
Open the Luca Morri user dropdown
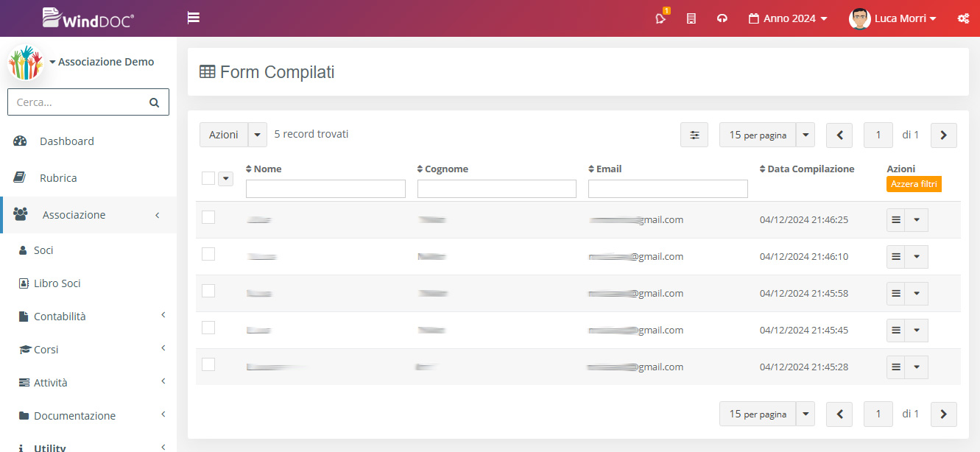(905, 18)
